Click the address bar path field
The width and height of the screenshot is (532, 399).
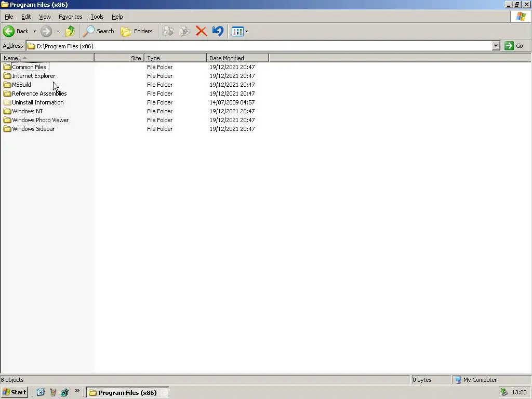coord(260,46)
